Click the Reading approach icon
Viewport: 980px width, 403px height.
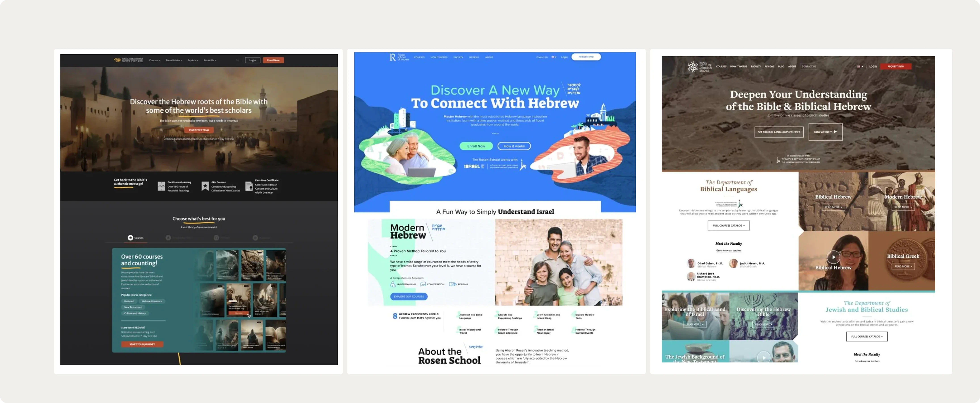[x=452, y=284]
